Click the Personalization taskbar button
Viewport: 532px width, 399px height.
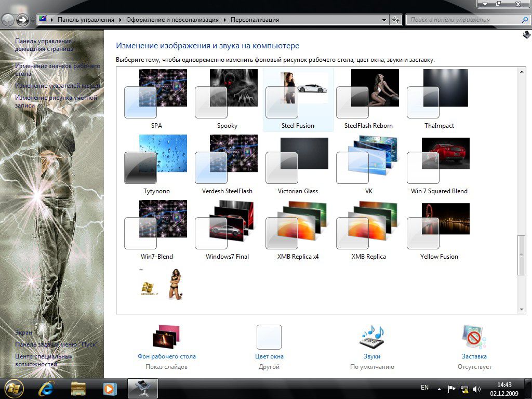(142, 389)
